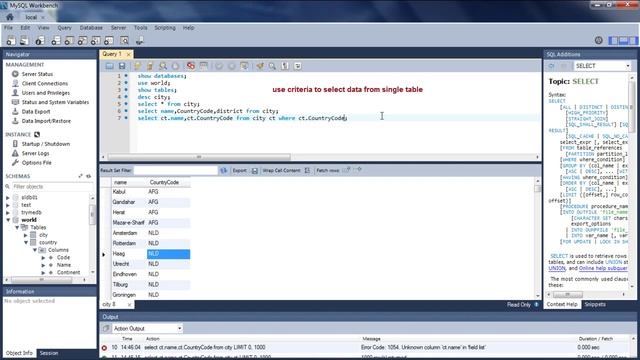Collapse the country table
The height and width of the screenshot is (360, 640).
(26, 242)
